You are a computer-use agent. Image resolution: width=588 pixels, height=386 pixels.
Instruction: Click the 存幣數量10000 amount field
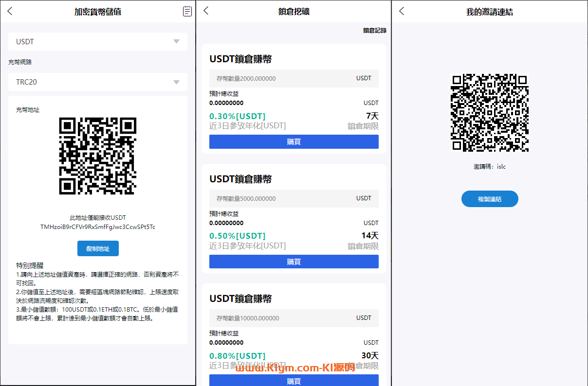pos(294,318)
